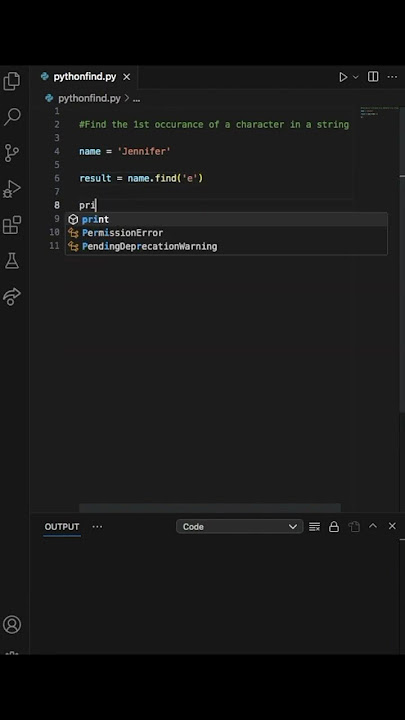
Task: Maximize the output panel with chevron
Action: pyautogui.click(x=373, y=526)
